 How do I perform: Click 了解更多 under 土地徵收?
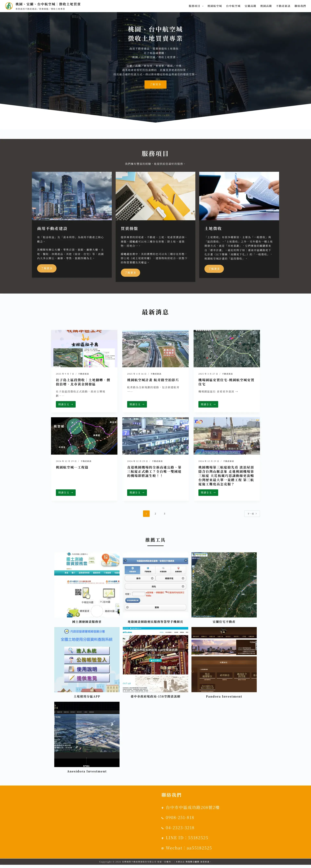tap(214, 269)
